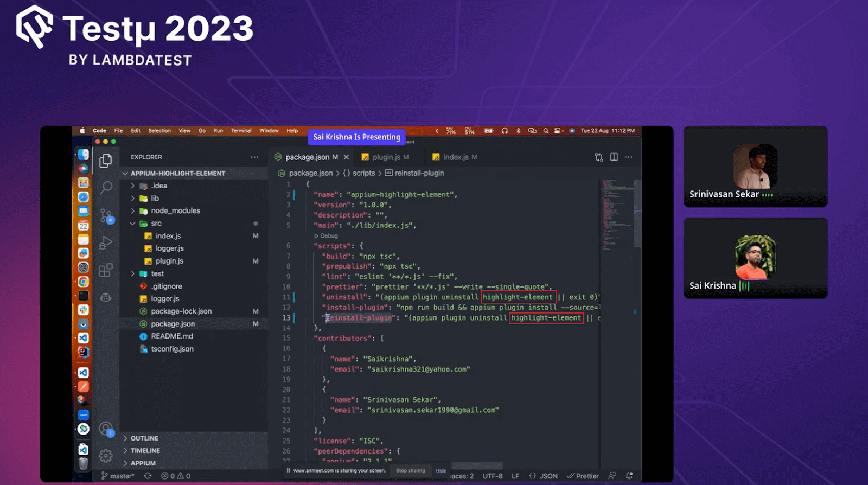Open the compare changes editor icon

(x=599, y=157)
